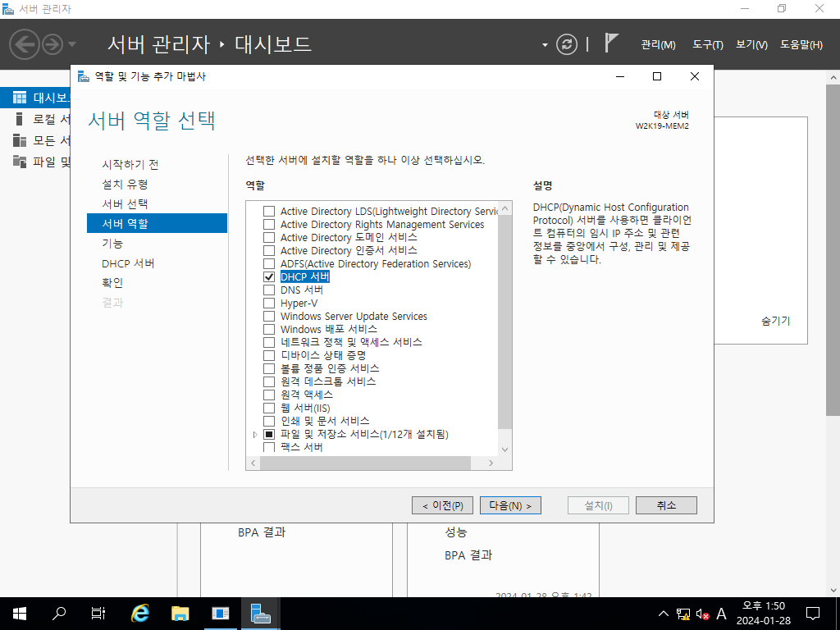Image resolution: width=840 pixels, height=630 pixels.
Task: Open the navigation history dropdown arrow
Action: (x=72, y=44)
